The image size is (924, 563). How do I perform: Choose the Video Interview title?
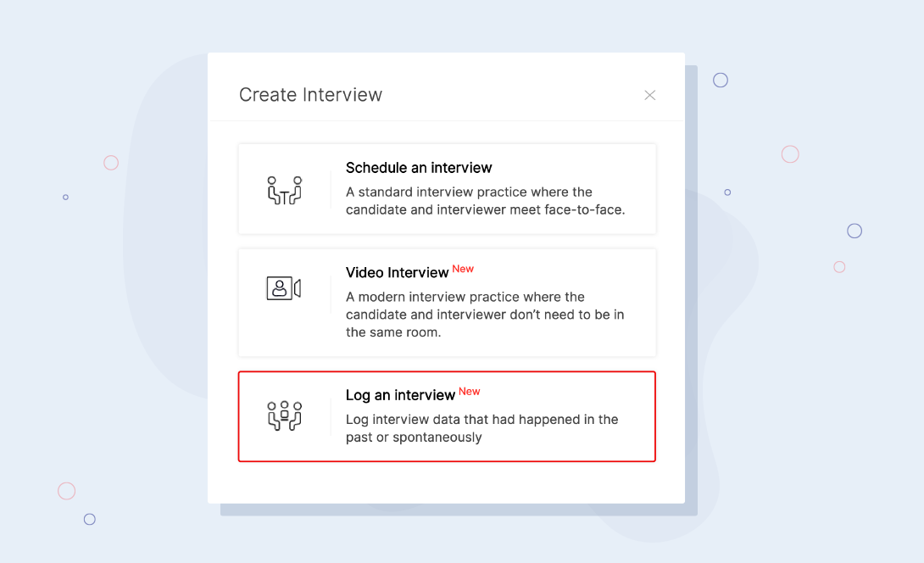397,273
